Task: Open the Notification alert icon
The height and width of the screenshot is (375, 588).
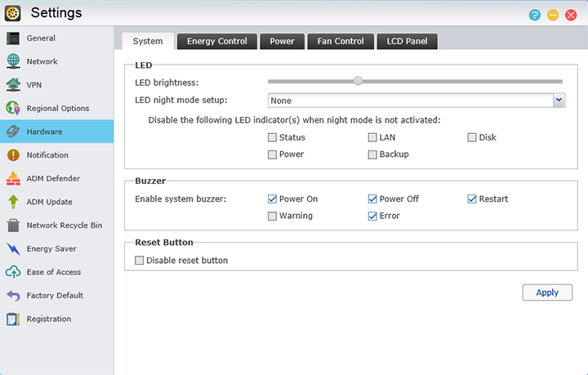Action: point(13,155)
